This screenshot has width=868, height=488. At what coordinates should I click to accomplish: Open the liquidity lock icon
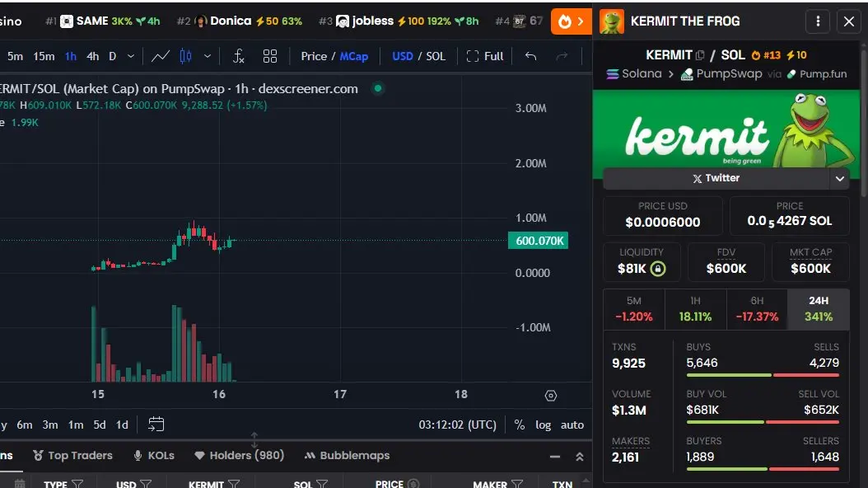click(658, 269)
